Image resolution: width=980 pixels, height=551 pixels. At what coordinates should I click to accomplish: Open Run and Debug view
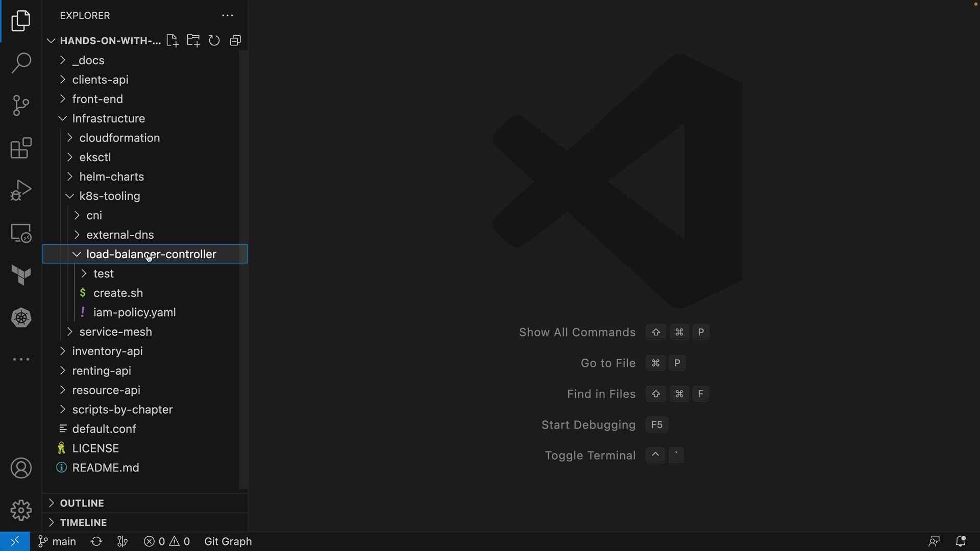(x=21, y=190)
